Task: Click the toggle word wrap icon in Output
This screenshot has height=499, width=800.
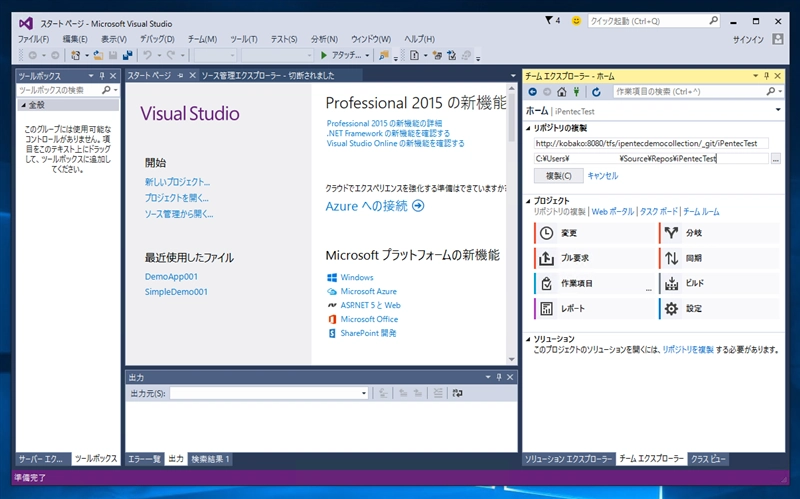Action: click(457, 393)
